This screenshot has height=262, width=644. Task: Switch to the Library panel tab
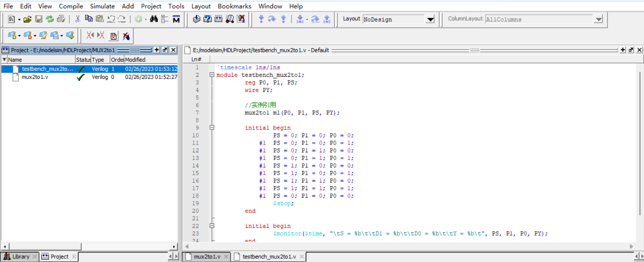point(20,257)
